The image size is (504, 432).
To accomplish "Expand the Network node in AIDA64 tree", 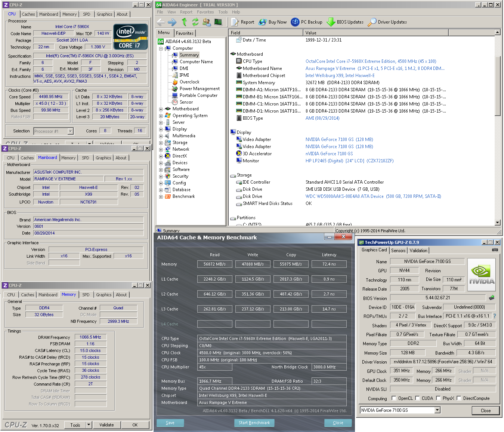I will point(161,150).
